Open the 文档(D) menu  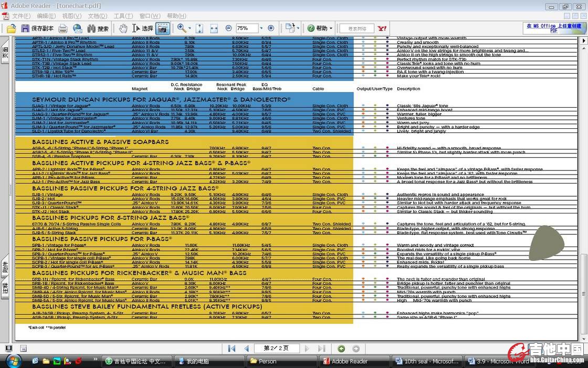point(98,16)
